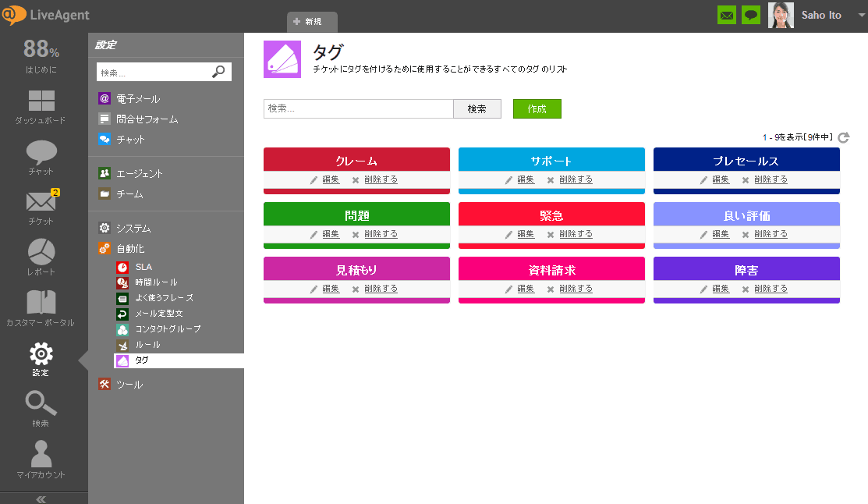This screenshot has height=504, width=868.
Task: Open ルール (Rules) item
Action: pos(147,345)
